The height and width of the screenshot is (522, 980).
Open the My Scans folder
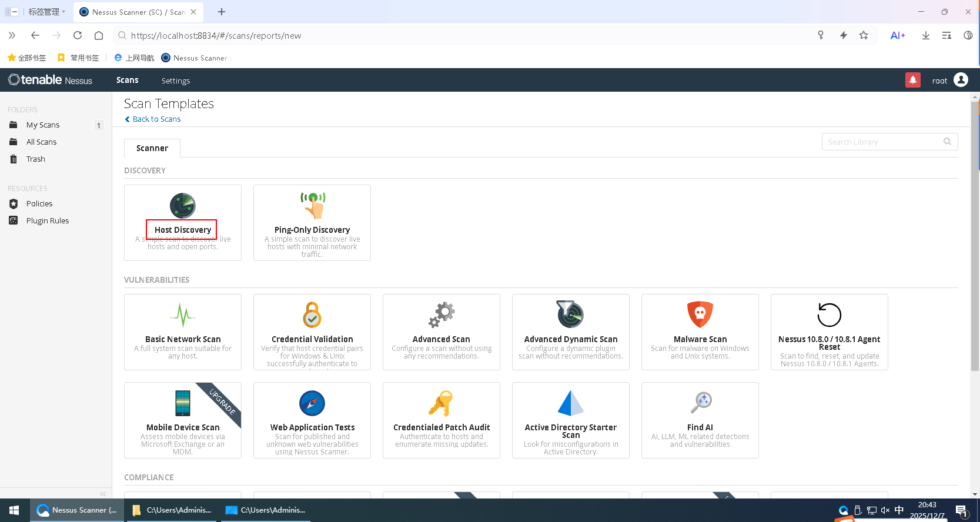[43, 125]
